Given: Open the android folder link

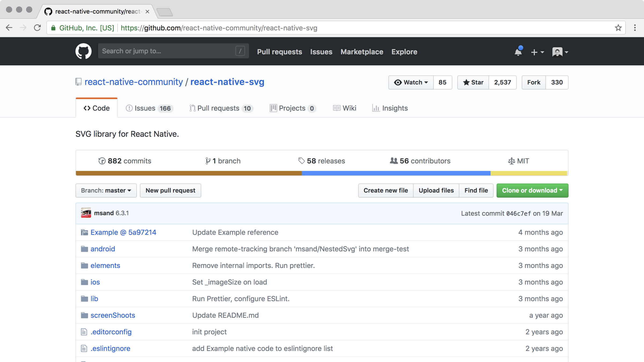Looking at the screenshot, I should (103, 249).
